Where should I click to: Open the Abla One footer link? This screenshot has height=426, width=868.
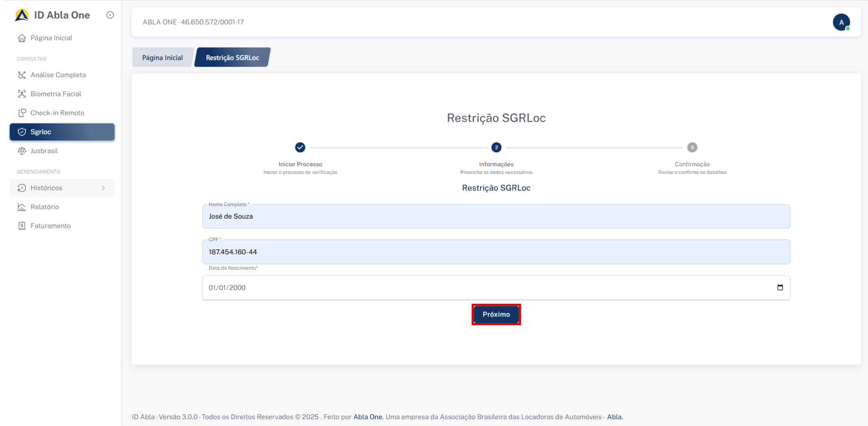(368, 417)
